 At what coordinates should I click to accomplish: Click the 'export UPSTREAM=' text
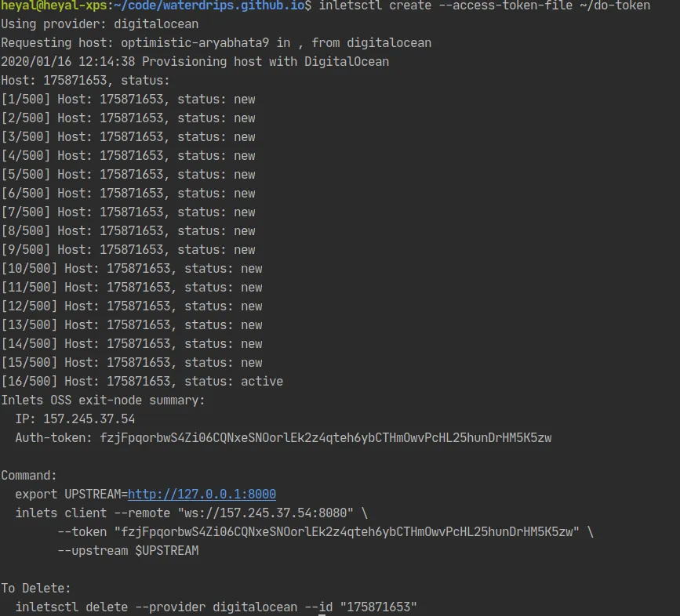(x=71, y=495)
